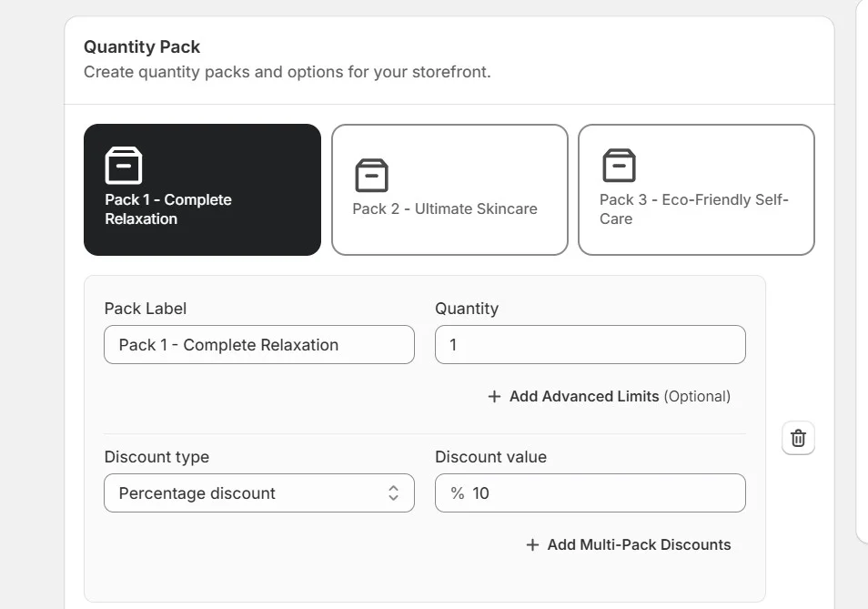
Task: Click the percent symbol in Discount value
Action: click(x=458, y=492)
